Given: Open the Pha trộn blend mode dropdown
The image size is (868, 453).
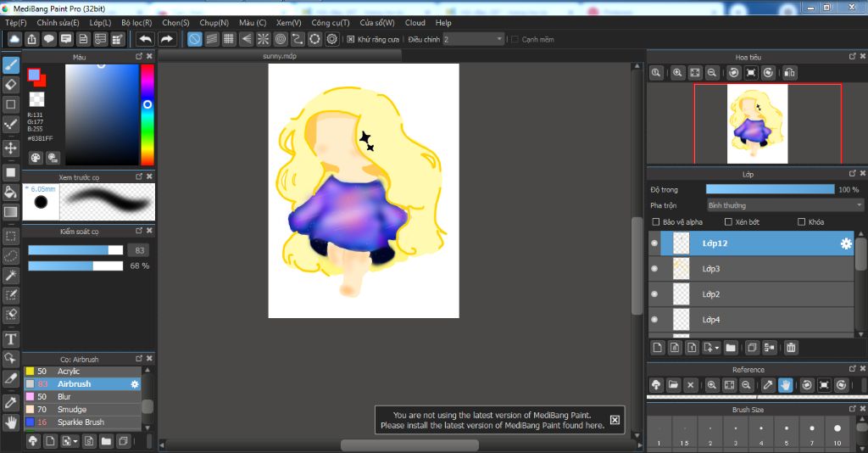Looking at the screenshot, I should pos(784,205).
